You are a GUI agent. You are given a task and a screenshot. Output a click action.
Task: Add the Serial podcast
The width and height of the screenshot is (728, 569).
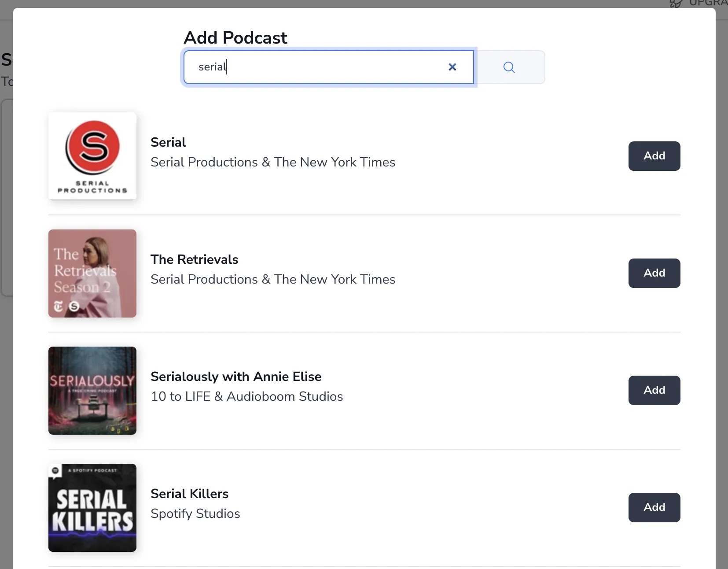coord(654,156)
